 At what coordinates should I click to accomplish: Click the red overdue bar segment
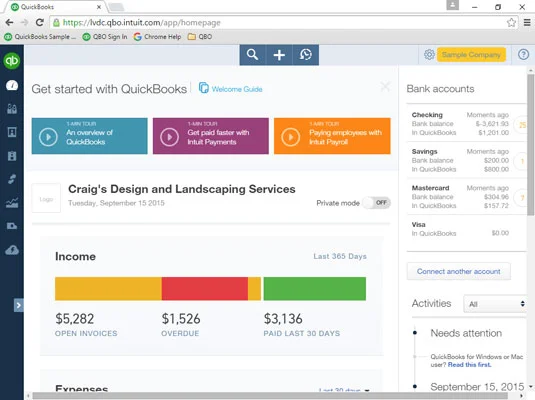pyautogui.click(x=205, y=289)
